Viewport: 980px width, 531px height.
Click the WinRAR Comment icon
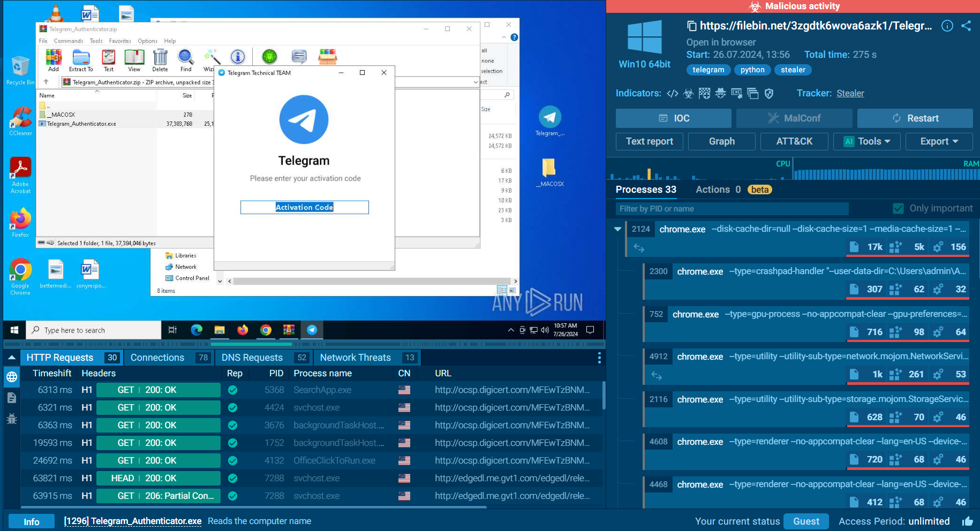pos(299,56)
